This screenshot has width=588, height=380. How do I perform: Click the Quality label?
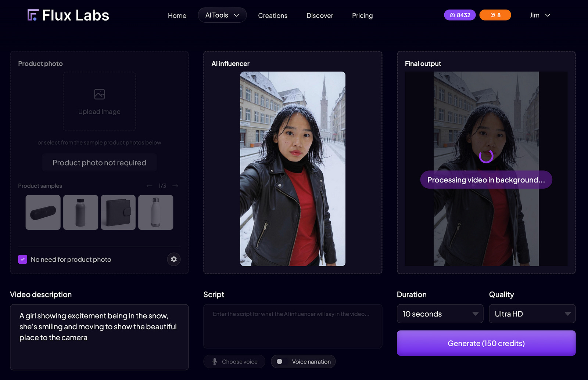pos(501,294)
